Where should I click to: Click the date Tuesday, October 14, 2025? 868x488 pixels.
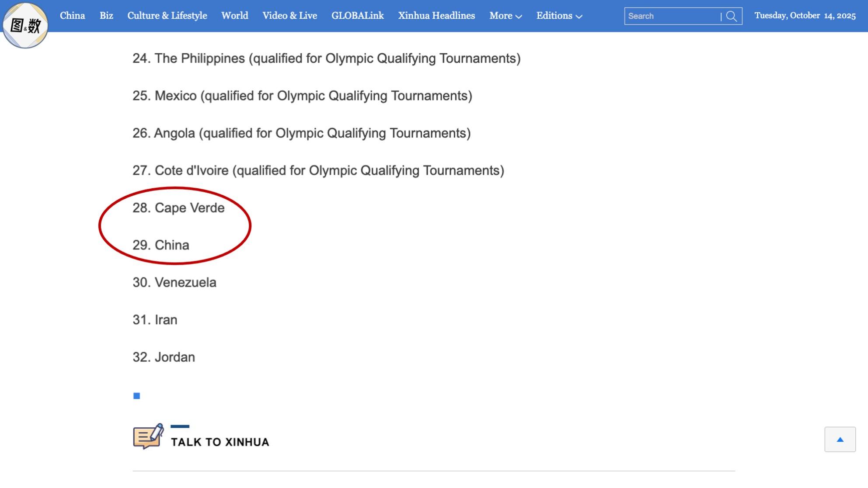click(x=805, y=16)
